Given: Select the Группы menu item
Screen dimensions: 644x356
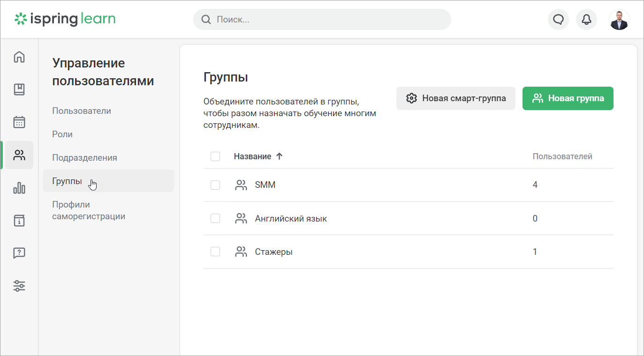Looking at the screenshot, I should 108,181.
